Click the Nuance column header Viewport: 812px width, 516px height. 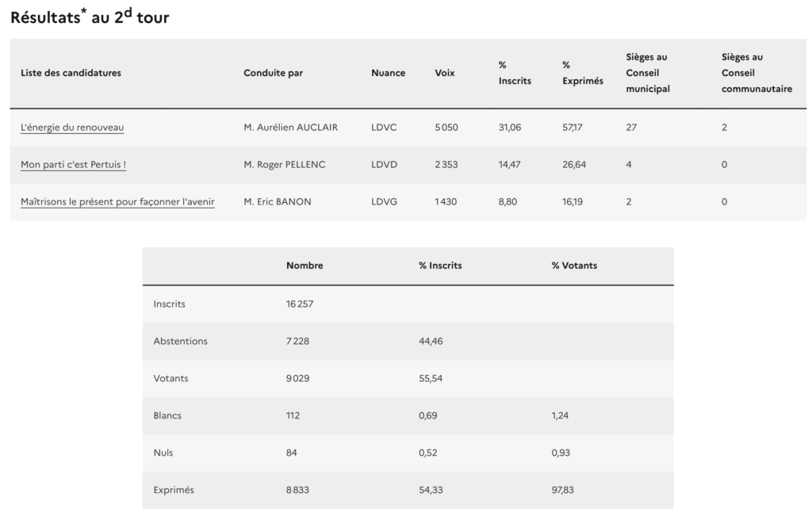tap(388, 73)
